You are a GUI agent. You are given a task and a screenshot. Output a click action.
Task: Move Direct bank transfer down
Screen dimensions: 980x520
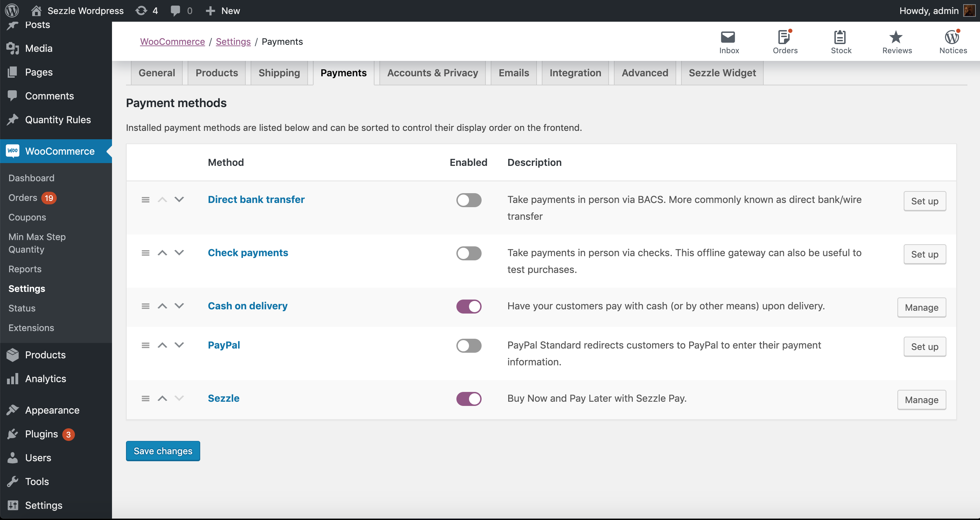click(x=179, y=200)
